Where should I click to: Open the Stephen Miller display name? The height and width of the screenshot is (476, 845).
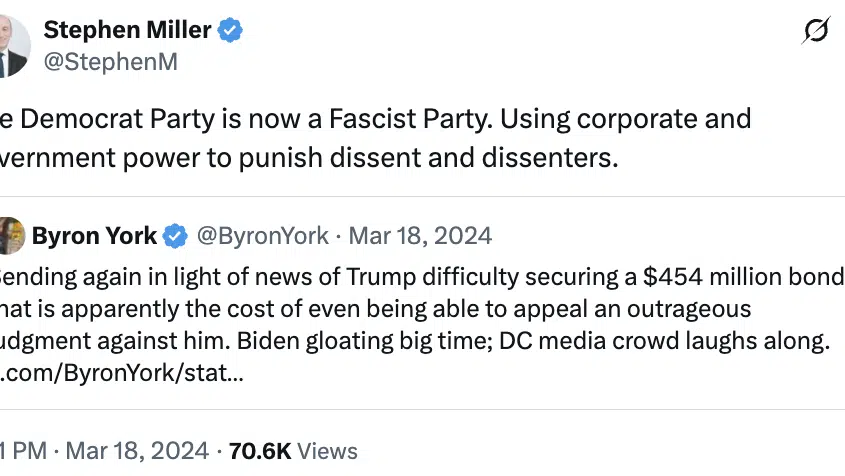[141, 30]
